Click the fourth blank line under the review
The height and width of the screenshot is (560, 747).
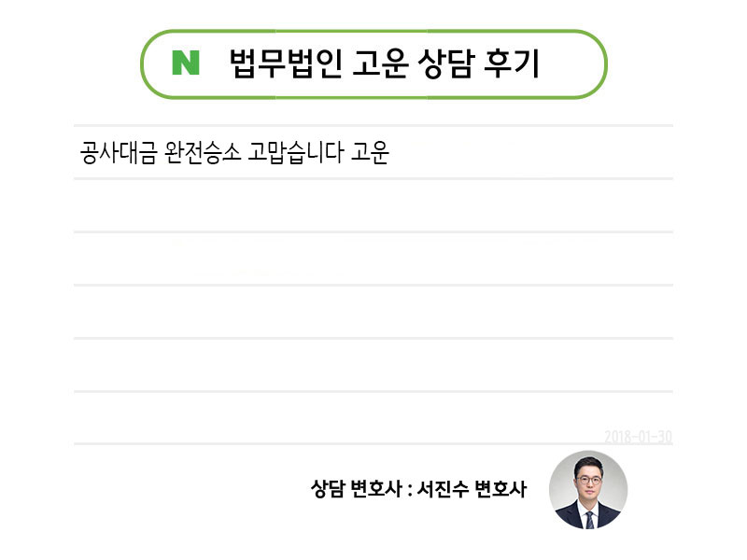(373, 365)
